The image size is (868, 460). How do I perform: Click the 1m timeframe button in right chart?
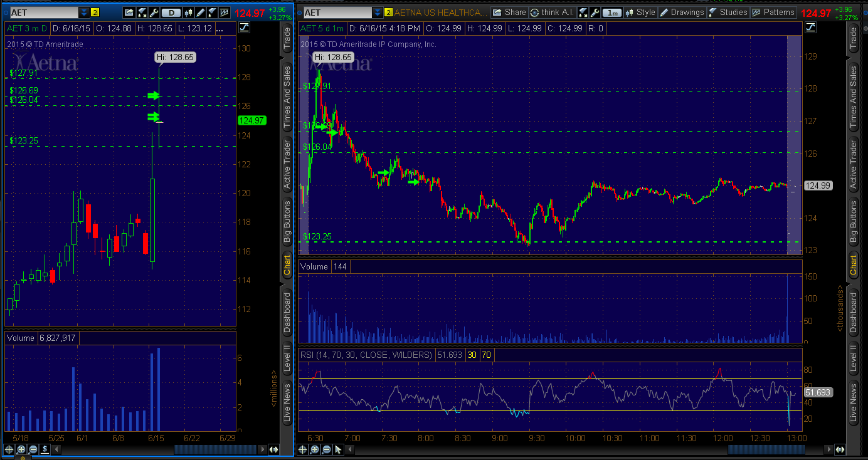click(x=612, y=13)
